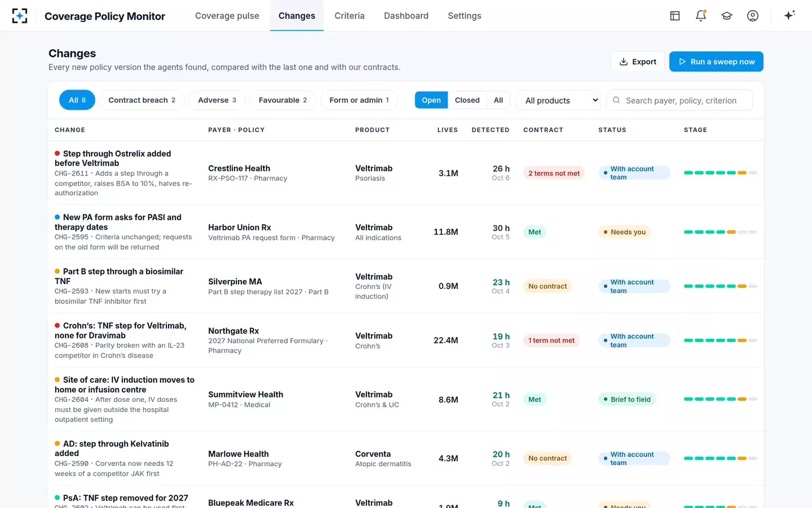Click stage progress bar for Harbor Union Rx row
This screenshot has width=812, height=508.
click(720, 232)
